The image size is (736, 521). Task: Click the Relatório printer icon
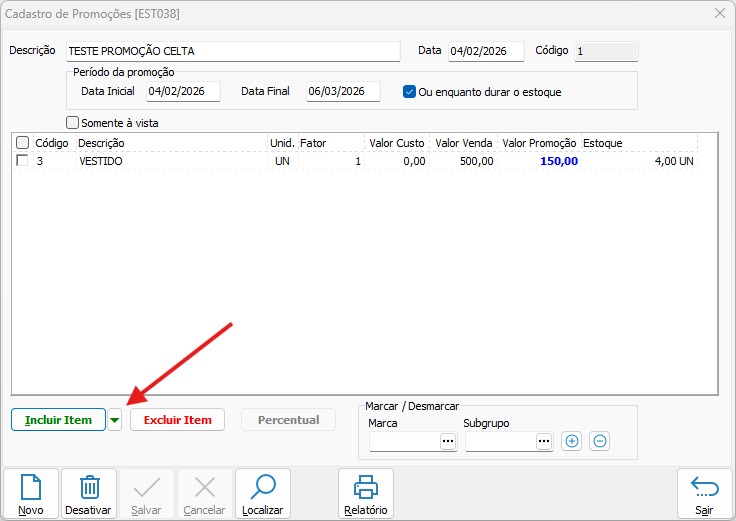click(x=366, y=488)
